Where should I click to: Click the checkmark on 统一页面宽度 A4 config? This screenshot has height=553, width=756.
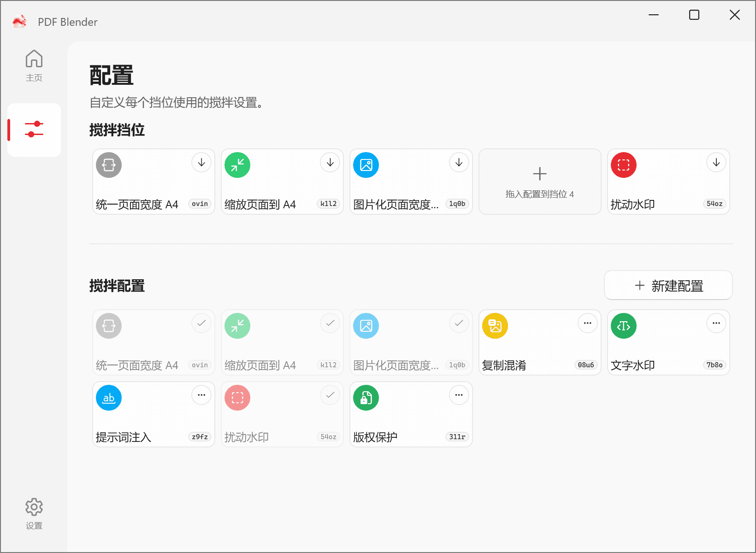[201, 323]
